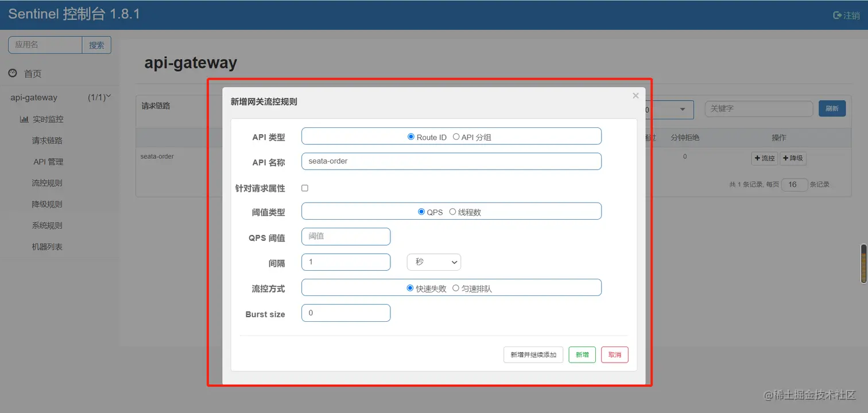
Task: Click the seata-order table cell
Action: [x=157, y=156]
